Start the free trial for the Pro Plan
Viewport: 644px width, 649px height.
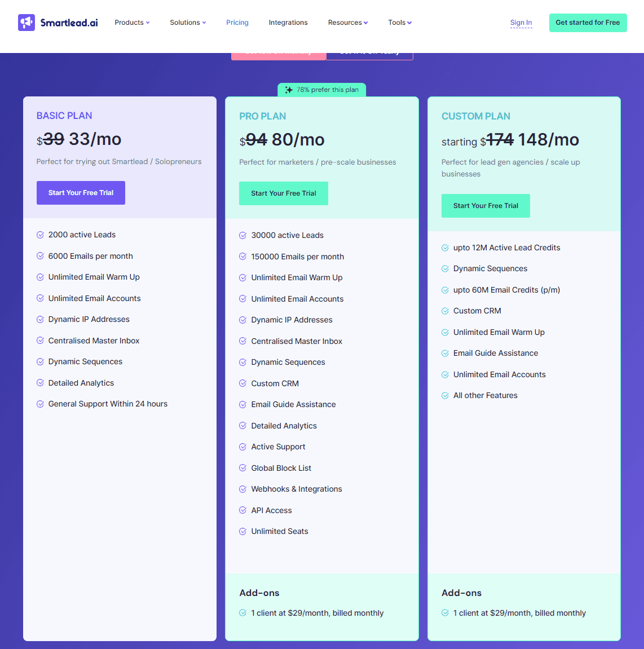283,193
